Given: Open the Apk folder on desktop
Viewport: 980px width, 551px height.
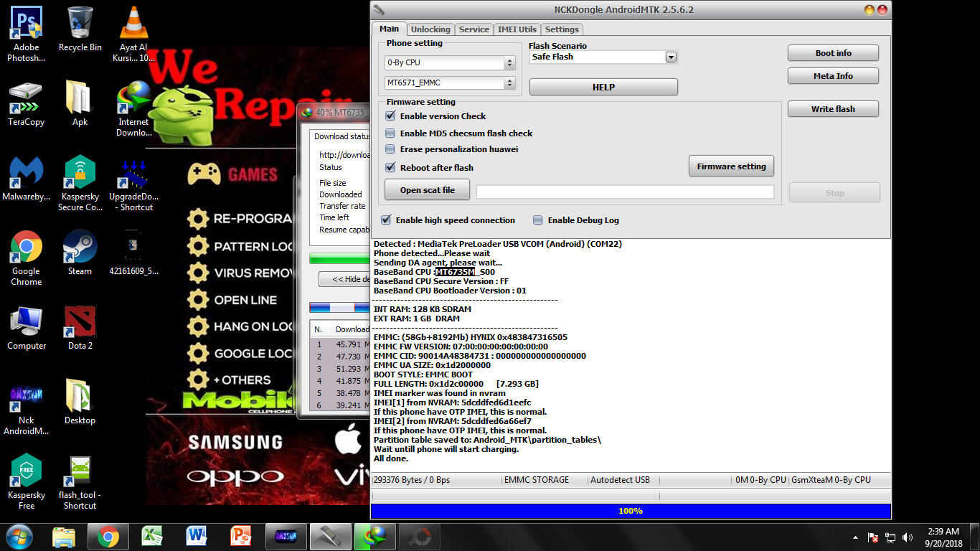Looking at the screenshot, I should (x=80, y=104).
